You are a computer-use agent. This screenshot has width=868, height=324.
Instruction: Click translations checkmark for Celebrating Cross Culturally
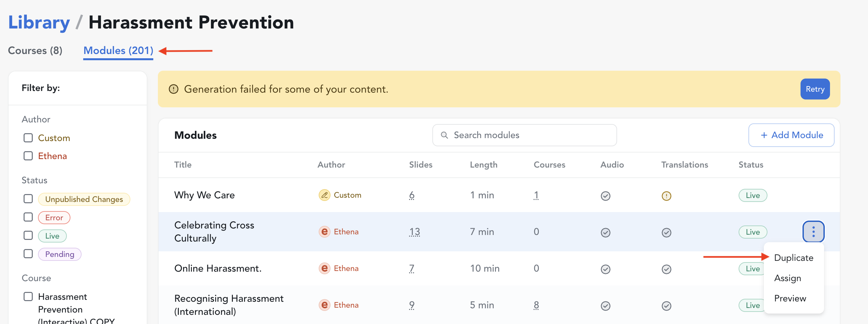click(x=666, y=232)
